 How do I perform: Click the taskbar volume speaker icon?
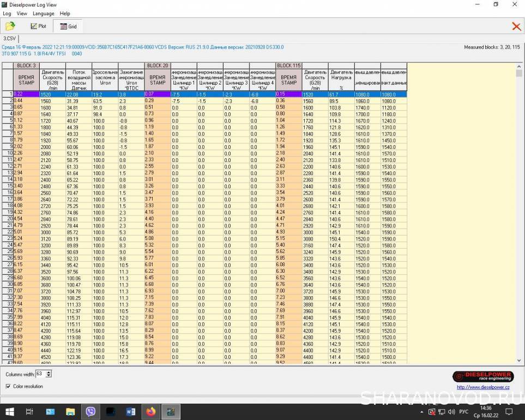click(450, 412)
